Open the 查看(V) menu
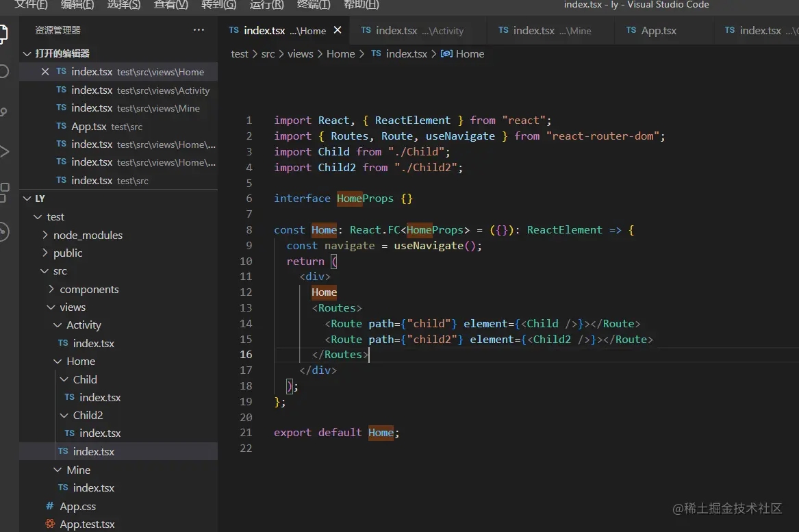 (170, 5)
